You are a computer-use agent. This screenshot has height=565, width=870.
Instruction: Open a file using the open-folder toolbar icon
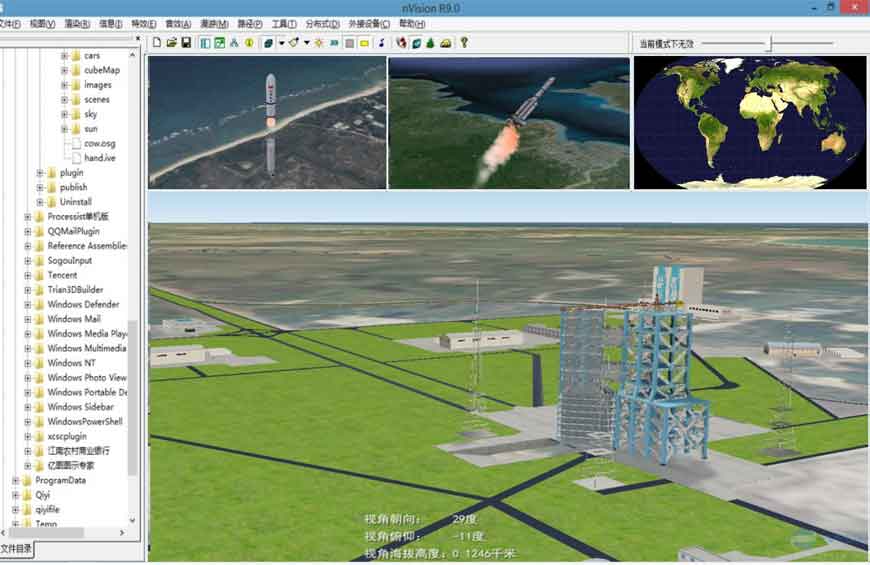tap(171, 43)
